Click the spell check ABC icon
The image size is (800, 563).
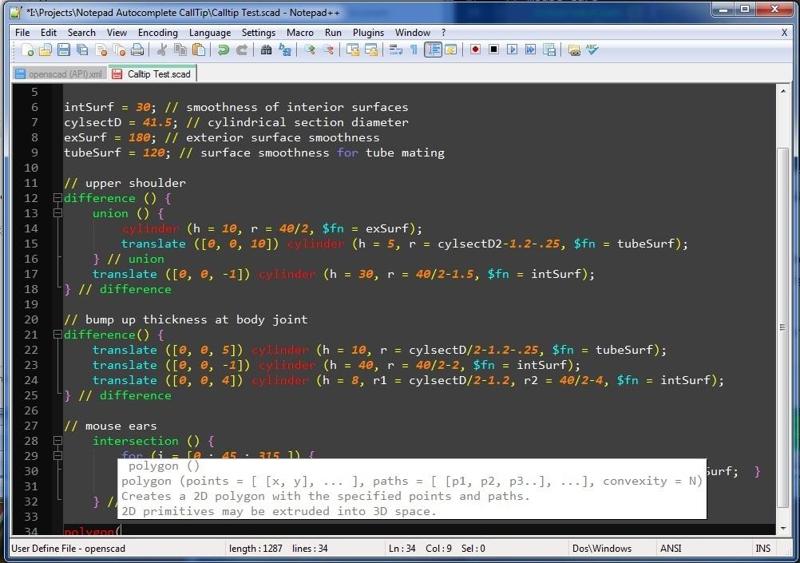coord(592,50)
